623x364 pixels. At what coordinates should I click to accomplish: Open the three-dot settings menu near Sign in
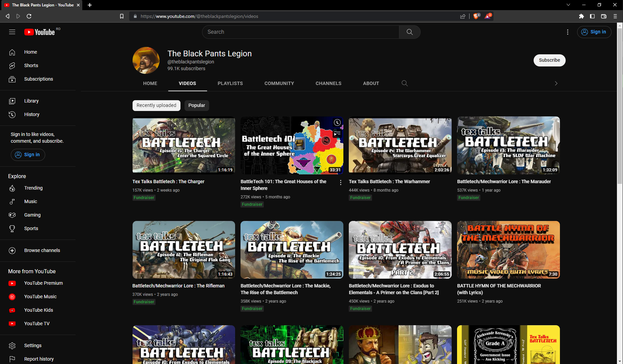(x=568, y=32)
